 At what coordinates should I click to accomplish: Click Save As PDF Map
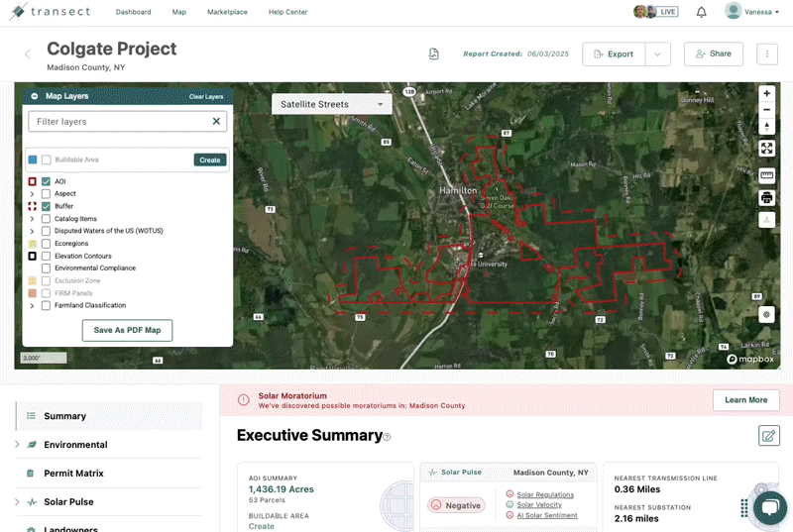[127, 330]
